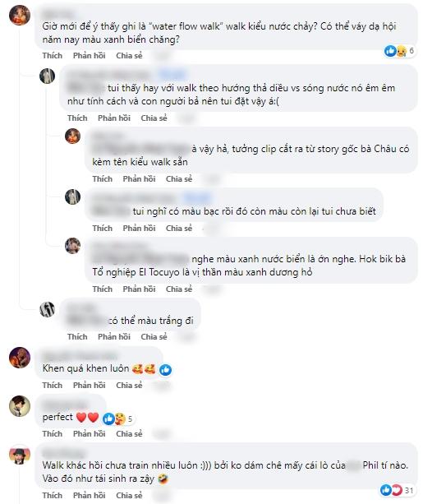This screenshot has width=446, height=504.
Task: Reply to the "tui thấy hay với walk" comment
Action: [x=114, y=118]
